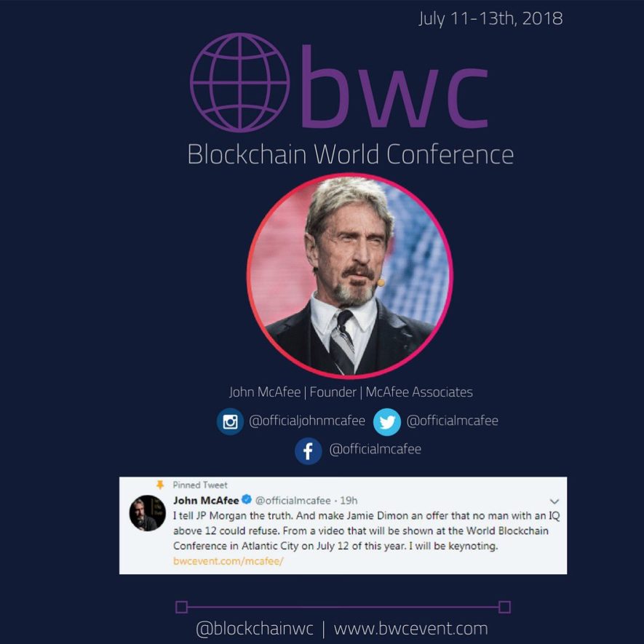Click the Facebook icon
This screenshot has height=644, width=644.
(308, 451)
